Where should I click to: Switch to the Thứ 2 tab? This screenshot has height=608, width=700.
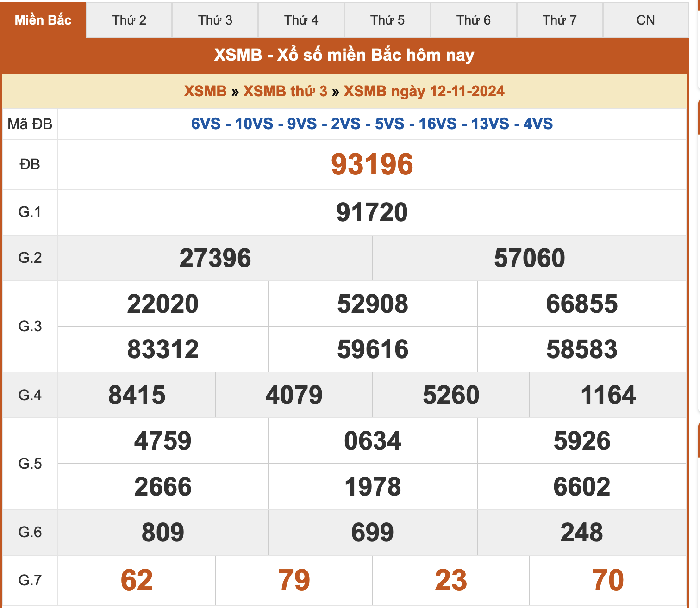129,20
